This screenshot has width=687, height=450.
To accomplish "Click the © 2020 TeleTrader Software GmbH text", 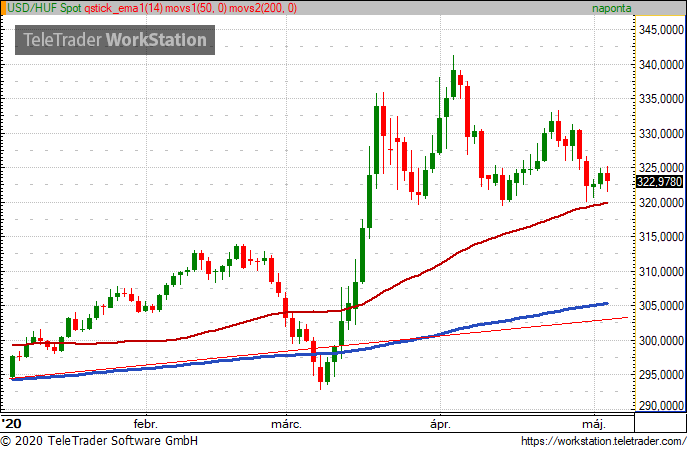I will pos(99,441).
